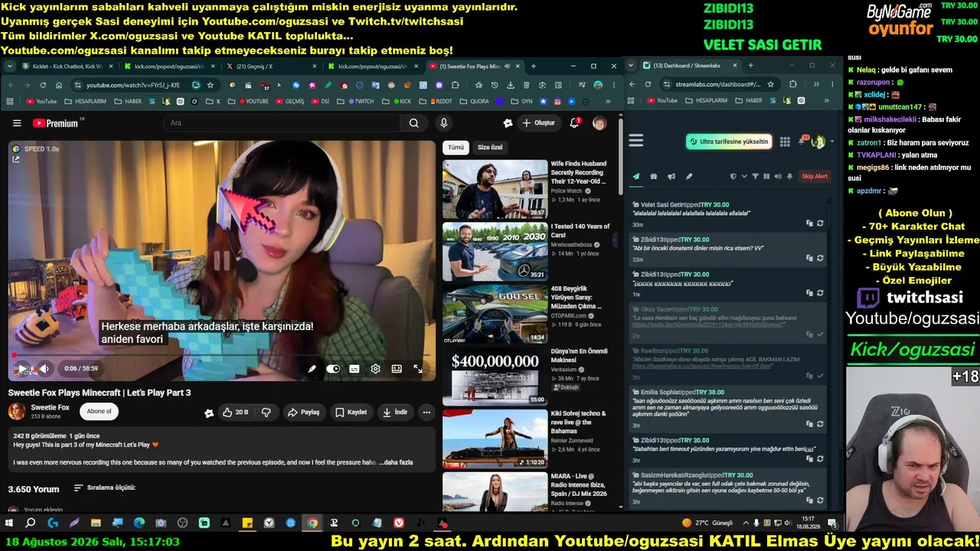Replay the Velet Sasi Getir tip alert

pyautogui.click(x=820, y=223)
